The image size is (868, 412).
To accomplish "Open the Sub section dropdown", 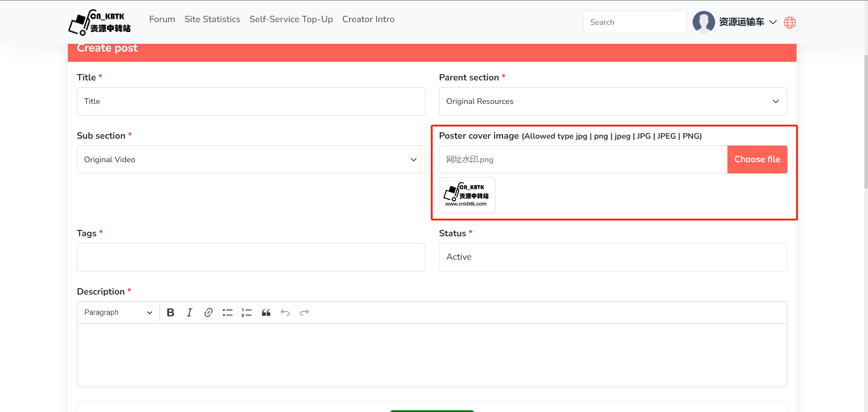I will coord(251,159).
